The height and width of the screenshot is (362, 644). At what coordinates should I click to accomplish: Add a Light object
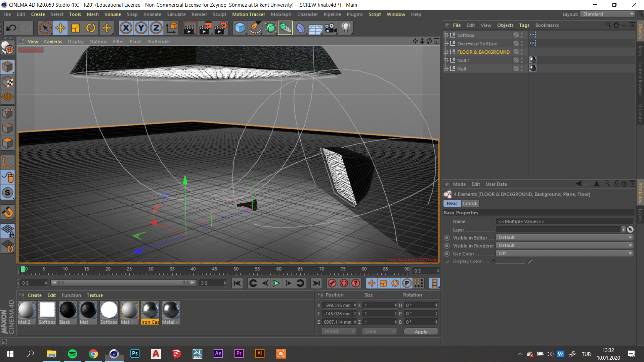click(346, 28)
